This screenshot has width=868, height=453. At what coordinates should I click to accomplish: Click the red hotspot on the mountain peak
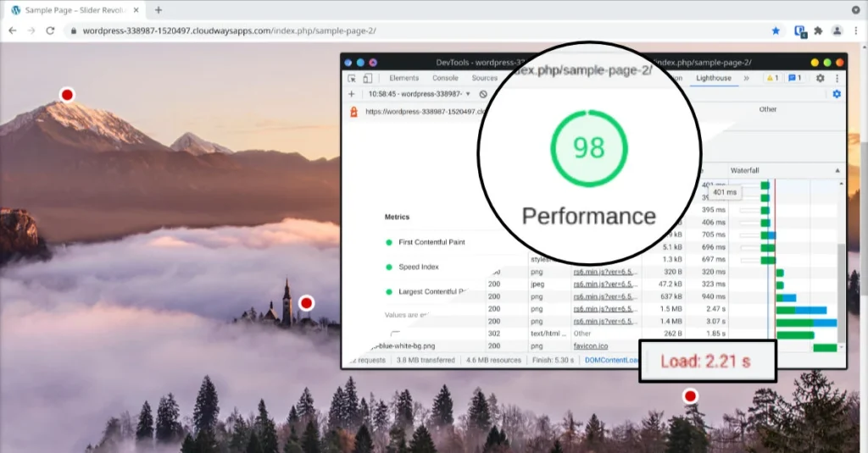pyautogui.click(x=67, y=95)
